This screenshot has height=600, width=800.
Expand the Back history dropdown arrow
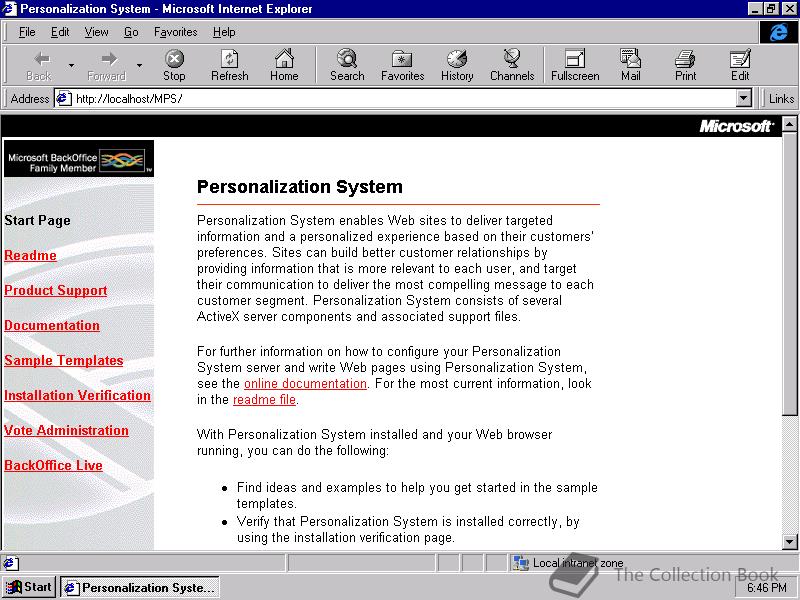(x=71, y=65)
